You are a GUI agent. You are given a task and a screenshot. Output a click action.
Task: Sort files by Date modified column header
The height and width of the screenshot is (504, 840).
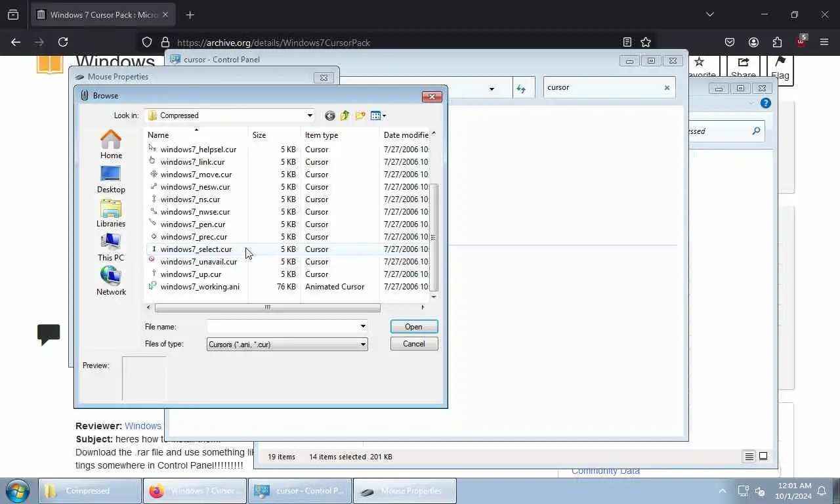coord(404,135)
